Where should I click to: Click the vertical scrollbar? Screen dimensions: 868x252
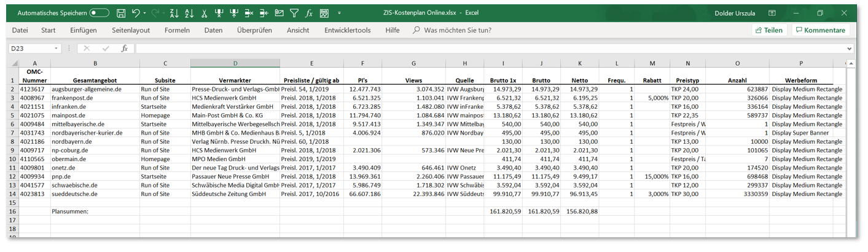(850, 148)
